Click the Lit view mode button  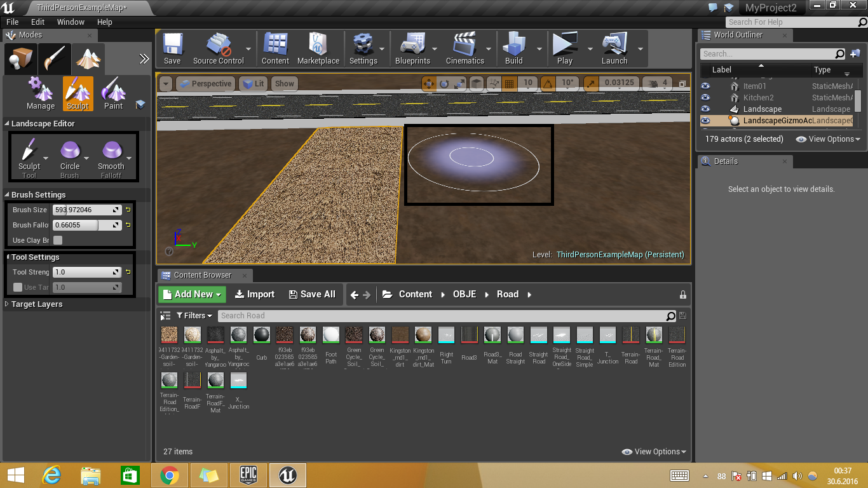(x=253, y=83)
